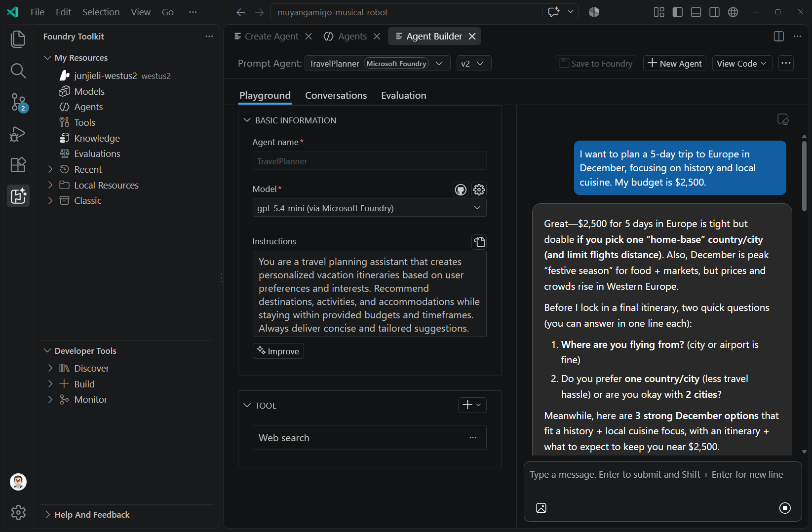Switch to the Evaluation tab
This screenshot has height=532, width=812.
pyautogui.click(x=403, y=95)
